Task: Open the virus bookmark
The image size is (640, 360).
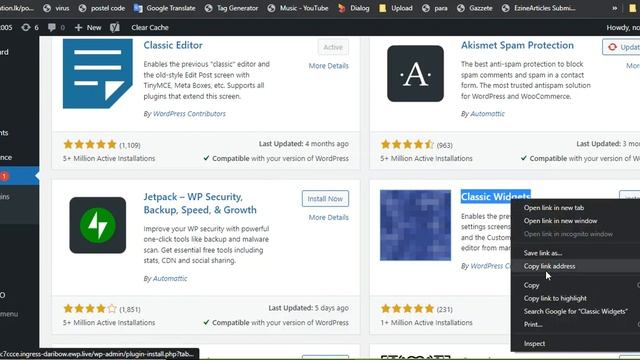Action: coord(56,8)
